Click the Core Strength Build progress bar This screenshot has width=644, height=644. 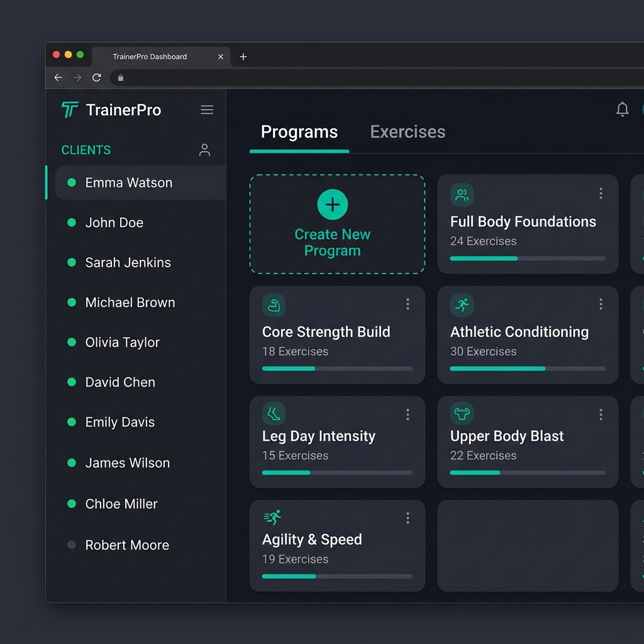(337, 369)
